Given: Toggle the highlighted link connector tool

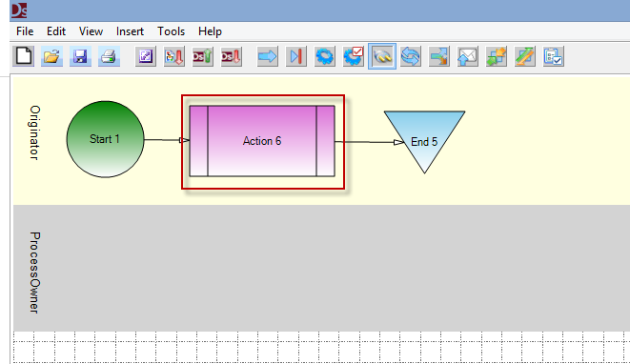Looking at the screenshot, I should [382, 56].
